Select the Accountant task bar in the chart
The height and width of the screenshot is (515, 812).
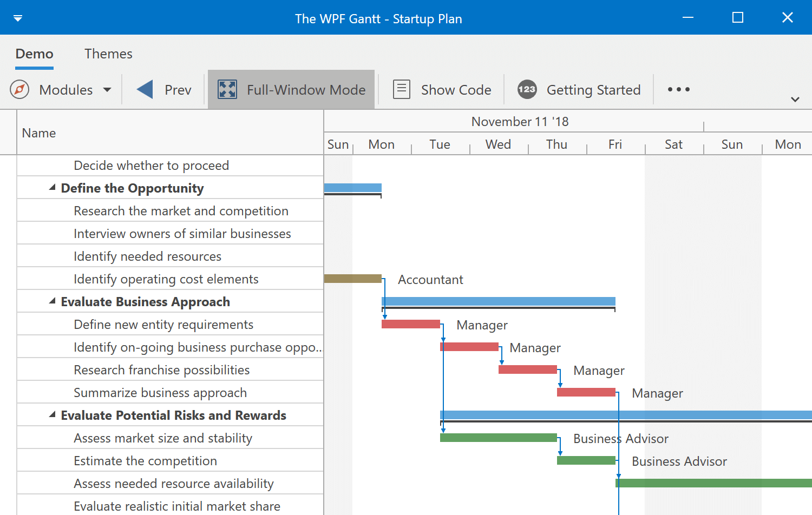(x=353, y=278)
